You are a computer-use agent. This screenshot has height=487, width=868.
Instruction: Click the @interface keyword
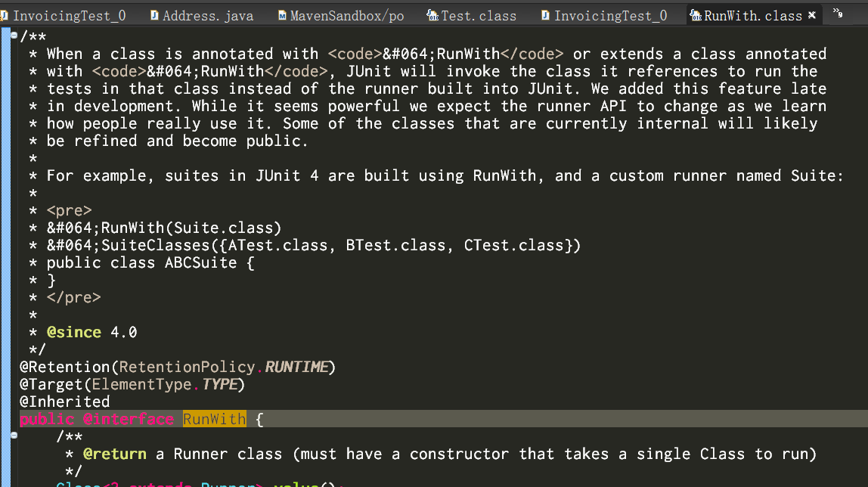click(x=129, y=419)
